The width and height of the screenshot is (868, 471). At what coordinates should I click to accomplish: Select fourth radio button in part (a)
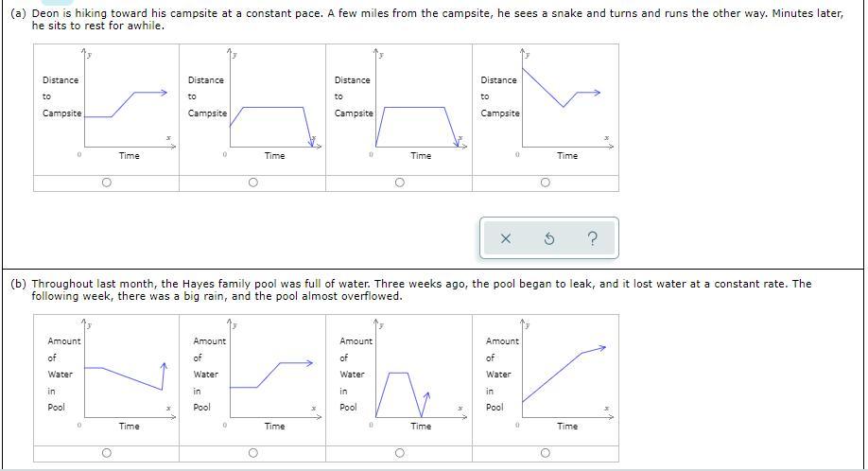(x=546, y=183)
